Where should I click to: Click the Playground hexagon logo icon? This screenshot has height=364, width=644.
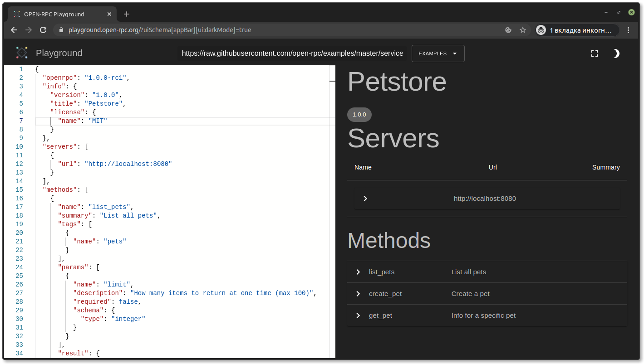21,53
